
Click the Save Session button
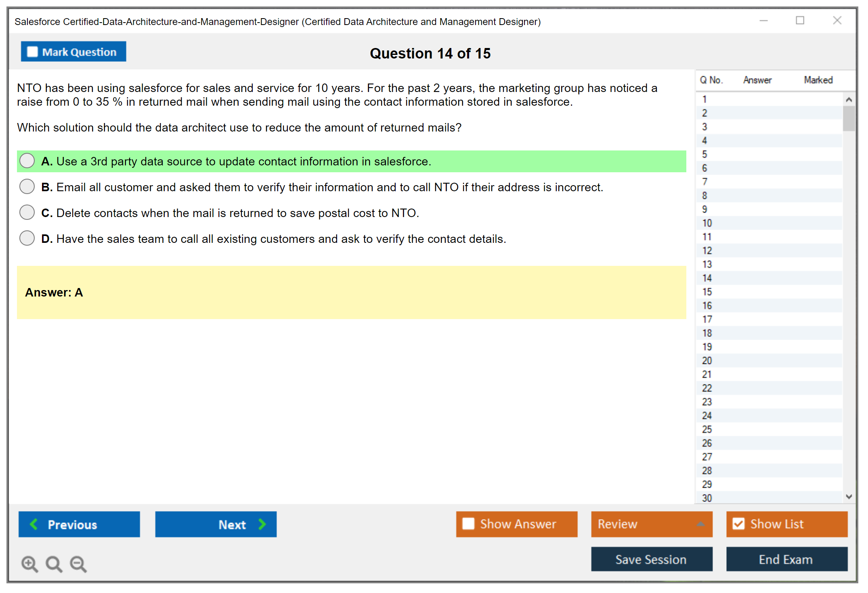click(x=651, y=559)
